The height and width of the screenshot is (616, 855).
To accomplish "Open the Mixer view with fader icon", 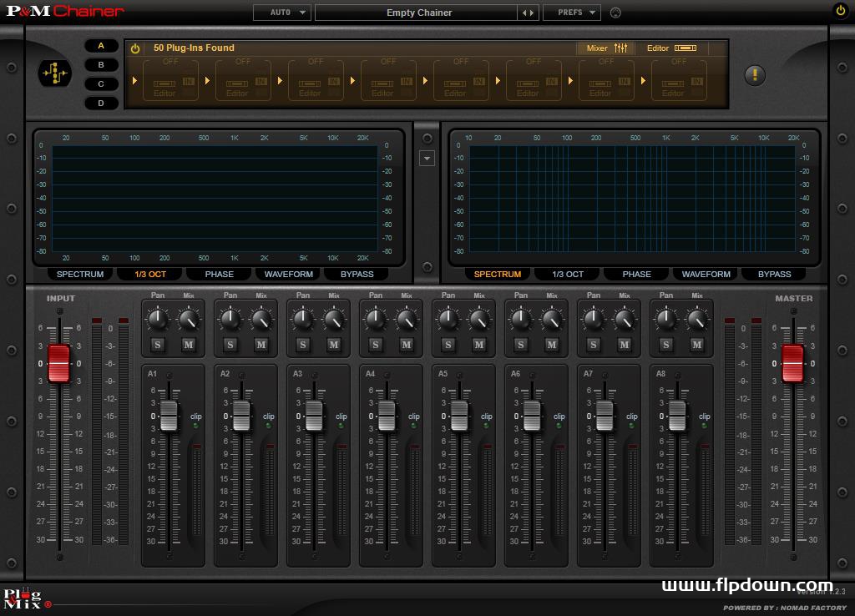I will coord(606,48).
